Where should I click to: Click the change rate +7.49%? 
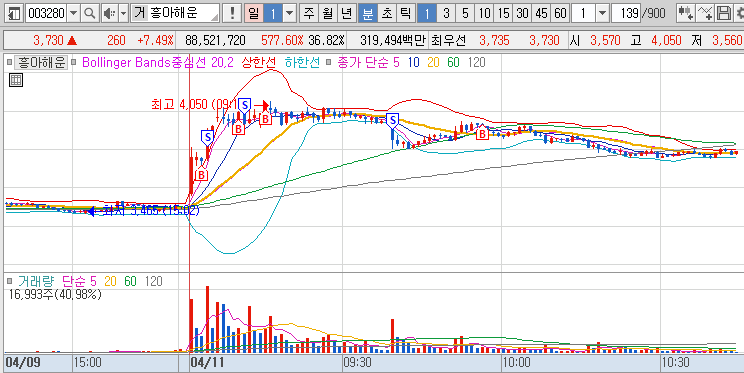tap(155, 41)
